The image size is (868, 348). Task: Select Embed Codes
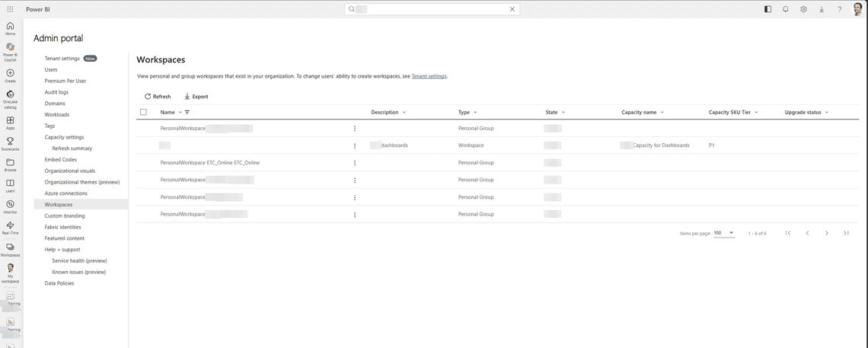[60, 160]
